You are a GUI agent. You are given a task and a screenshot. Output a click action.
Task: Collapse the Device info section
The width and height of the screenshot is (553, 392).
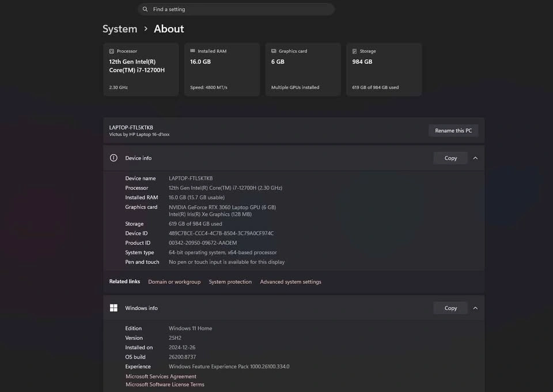point(475,158)
